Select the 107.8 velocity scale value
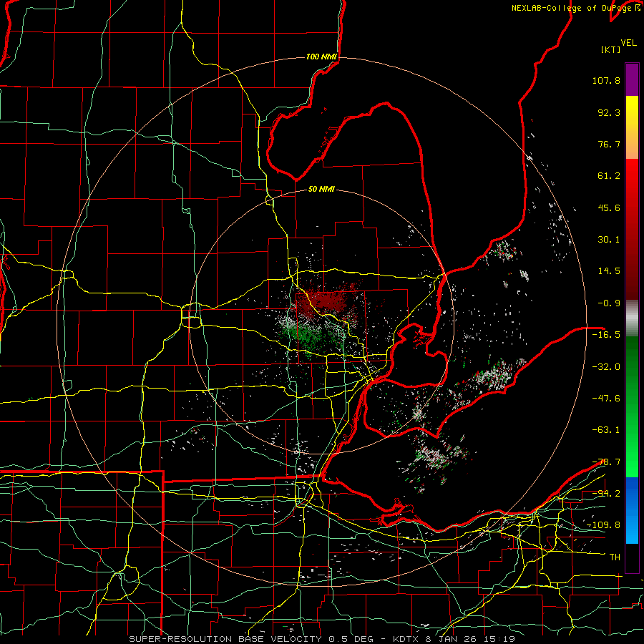 coord(606,80)
